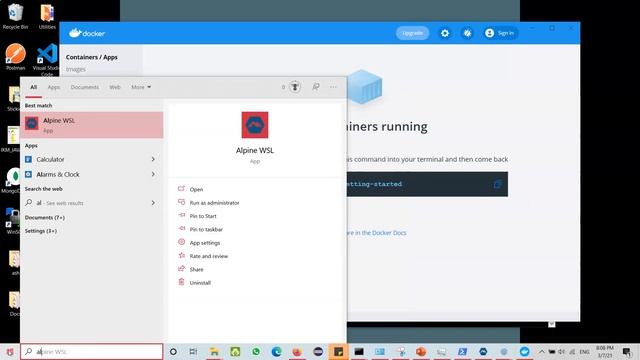Click Settings (3+) category
The image size is (640, 360).
tap(41, 231)
